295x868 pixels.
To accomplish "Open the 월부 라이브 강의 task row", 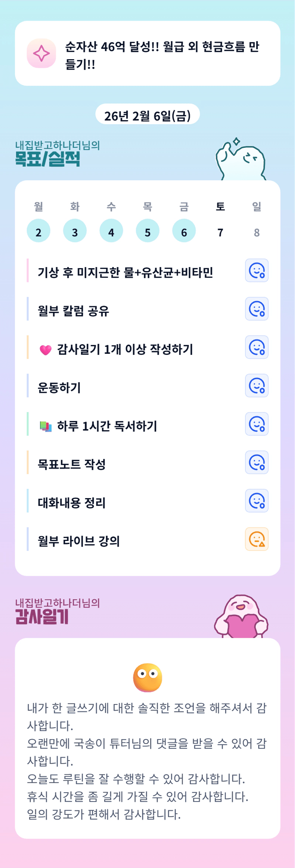I will (78, 541).
